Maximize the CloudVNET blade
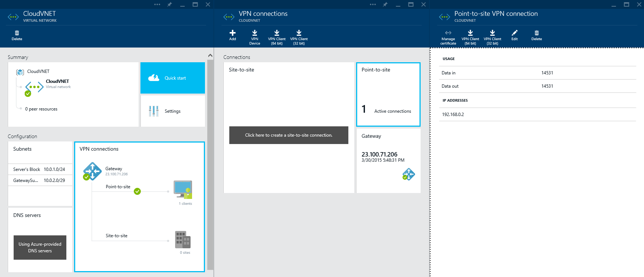644x277 pixels. tap(195, 4)
